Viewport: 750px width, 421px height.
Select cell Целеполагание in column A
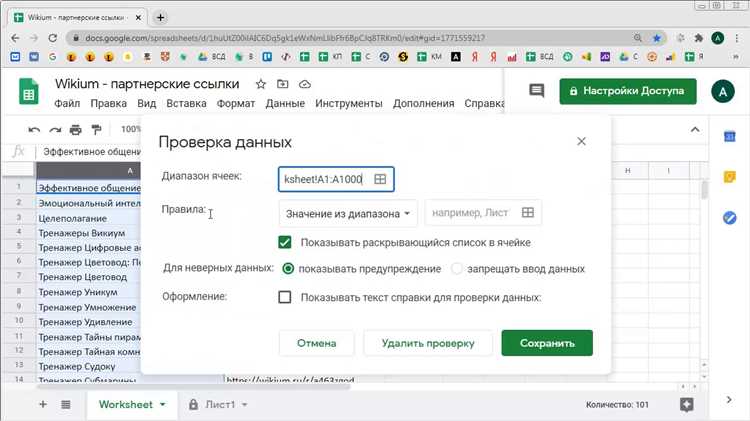click(88, 218)
